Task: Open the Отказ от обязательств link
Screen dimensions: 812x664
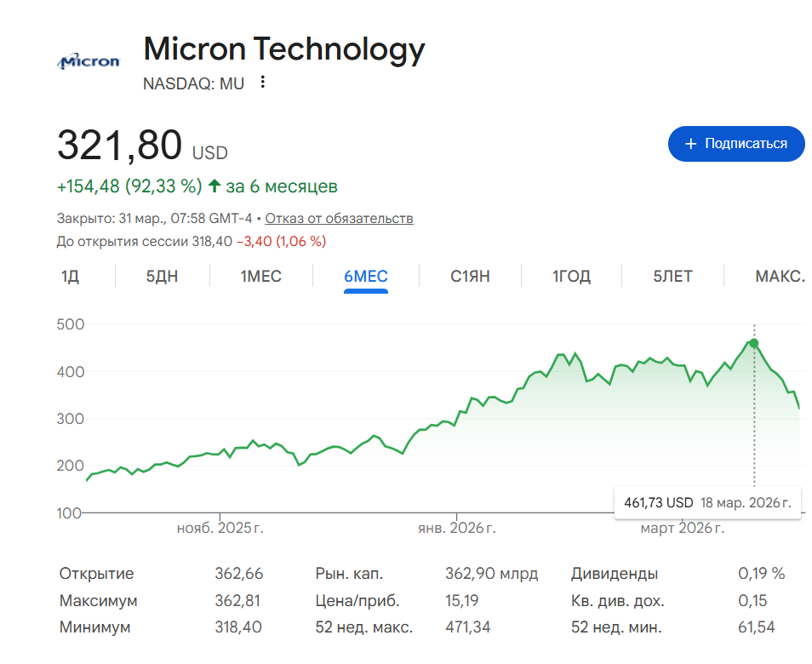Action: coord(339,219)
